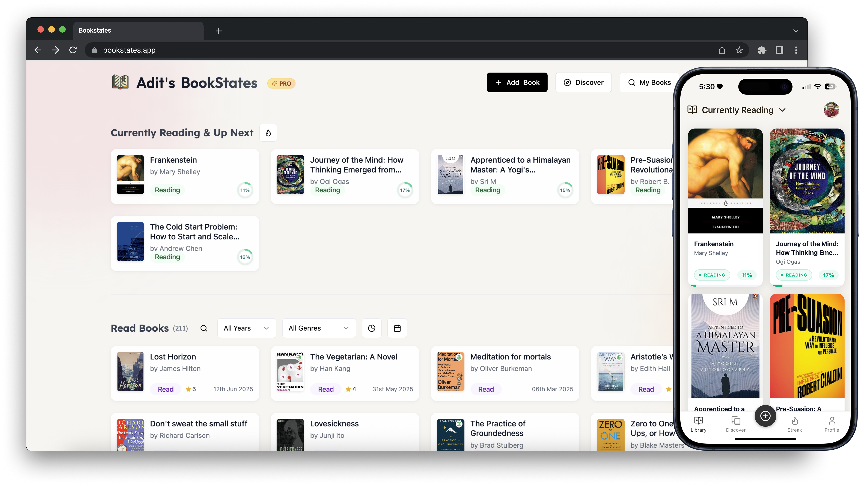Viewport: 868px width, 486px height.
Task: Open Frankenstein cover in phone app
Action: click(725, 181)
